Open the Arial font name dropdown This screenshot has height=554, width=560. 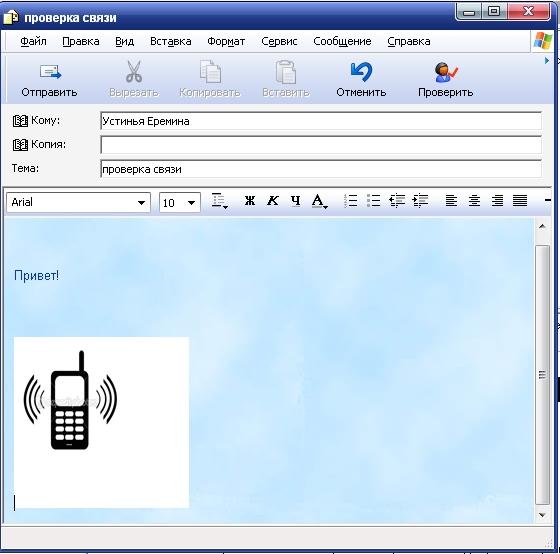(x=141, y=203)
